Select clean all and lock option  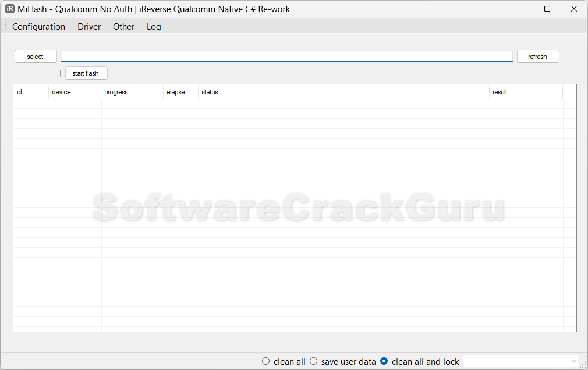pos(420,361)
